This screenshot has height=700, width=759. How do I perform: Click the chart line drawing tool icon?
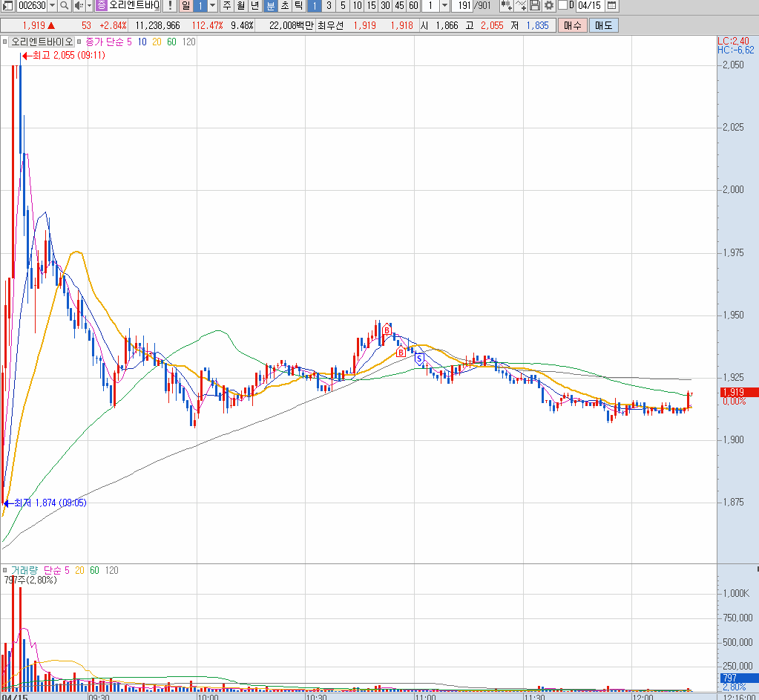coord(520,6)
